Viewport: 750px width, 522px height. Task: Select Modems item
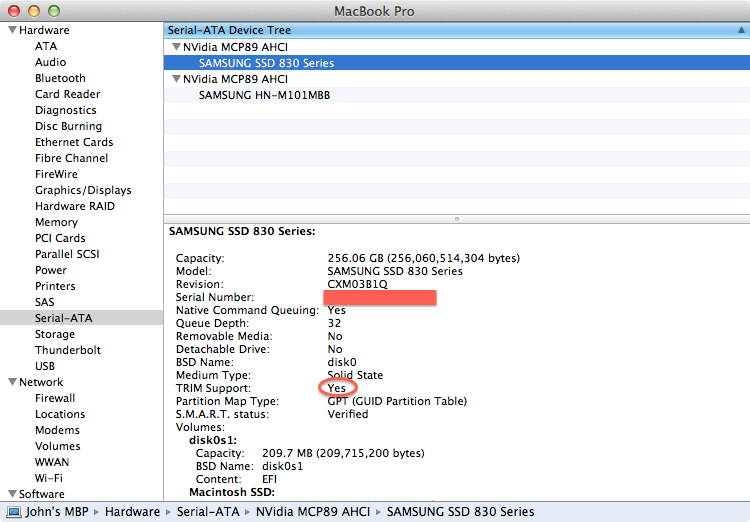[x=57, y=430]
